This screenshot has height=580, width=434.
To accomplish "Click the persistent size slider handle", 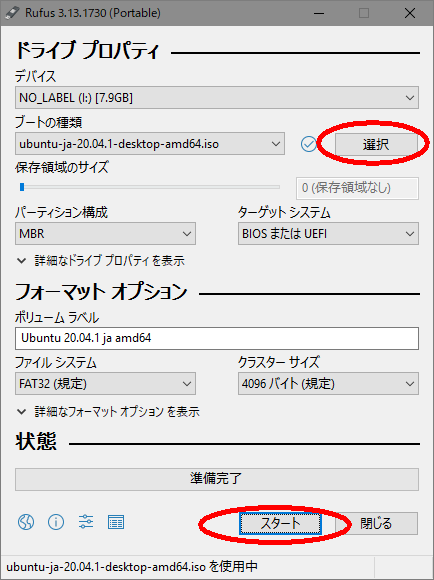I will coord(22,187).
